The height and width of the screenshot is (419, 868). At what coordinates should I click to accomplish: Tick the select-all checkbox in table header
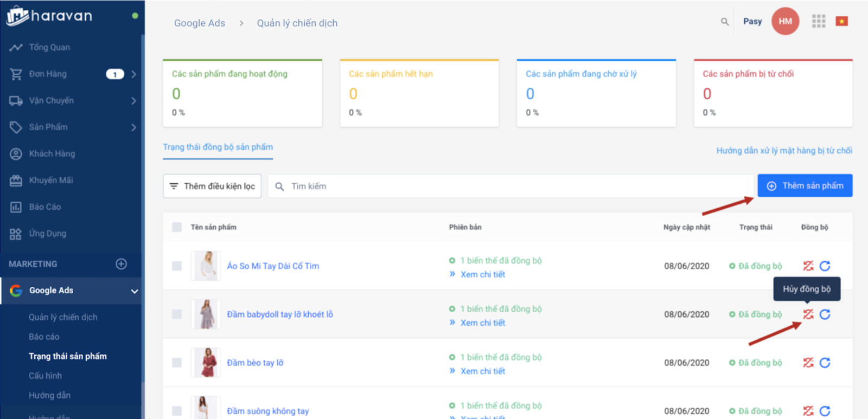pos(177,227)
